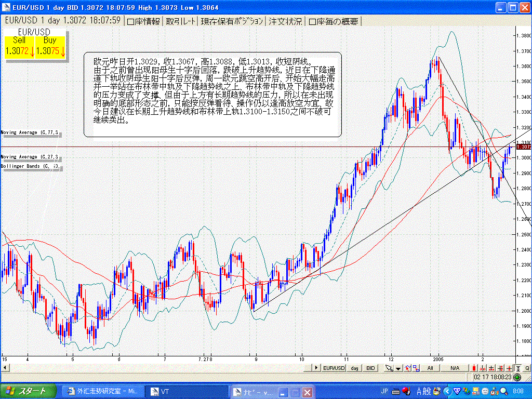Open the 口座毎の概要 tab

334,21
